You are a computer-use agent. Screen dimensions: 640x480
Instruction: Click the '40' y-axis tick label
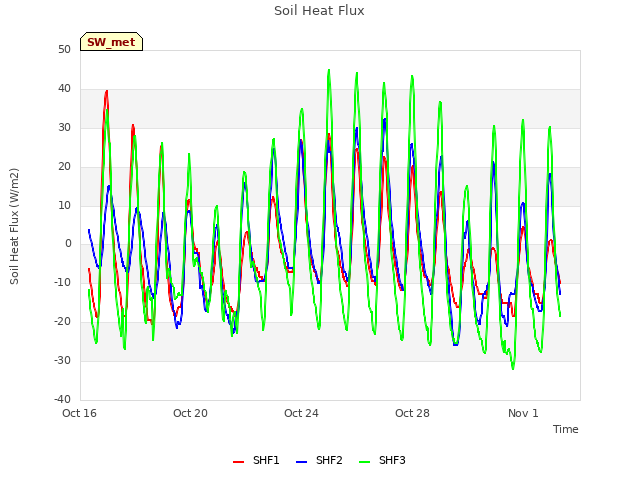click(64, 89)
